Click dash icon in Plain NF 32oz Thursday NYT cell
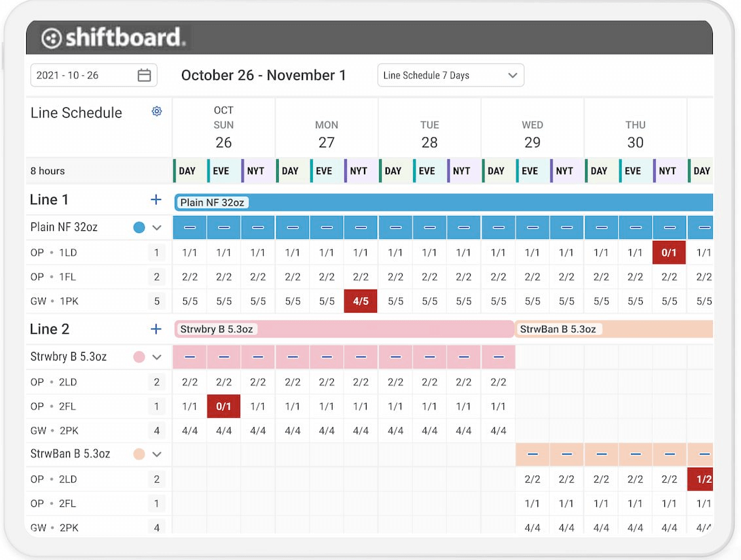Viewport: 741px width, 560px height. [x=669, y=227]
